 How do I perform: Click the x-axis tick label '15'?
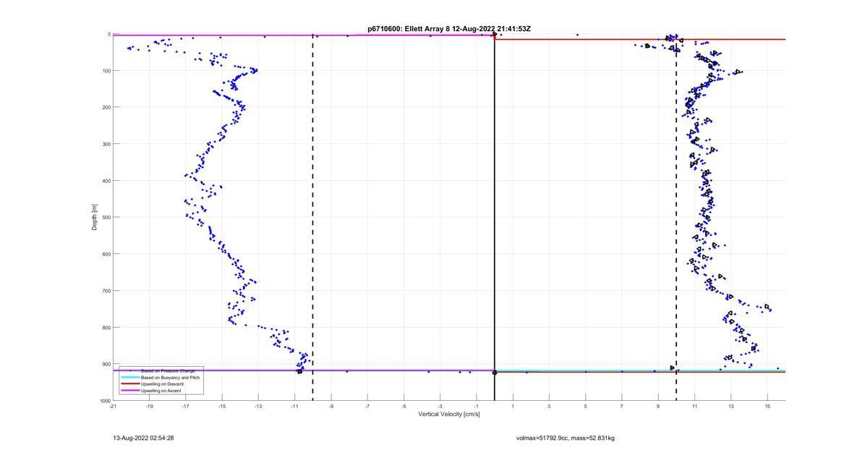(x=767, y=406)
